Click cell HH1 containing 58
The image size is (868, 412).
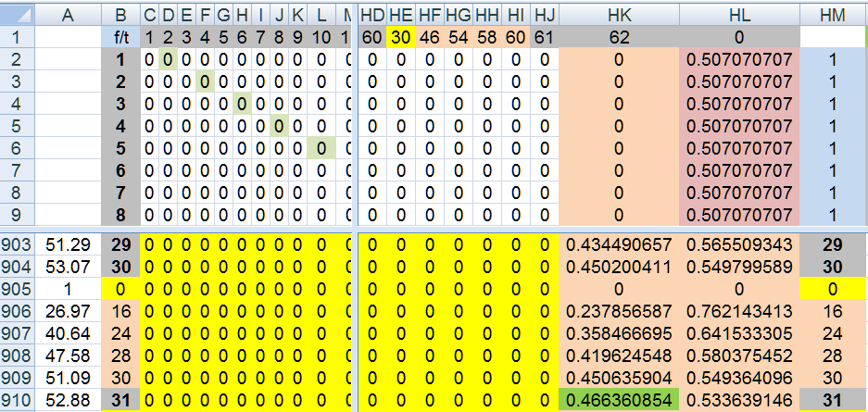(x=487, y=37)
